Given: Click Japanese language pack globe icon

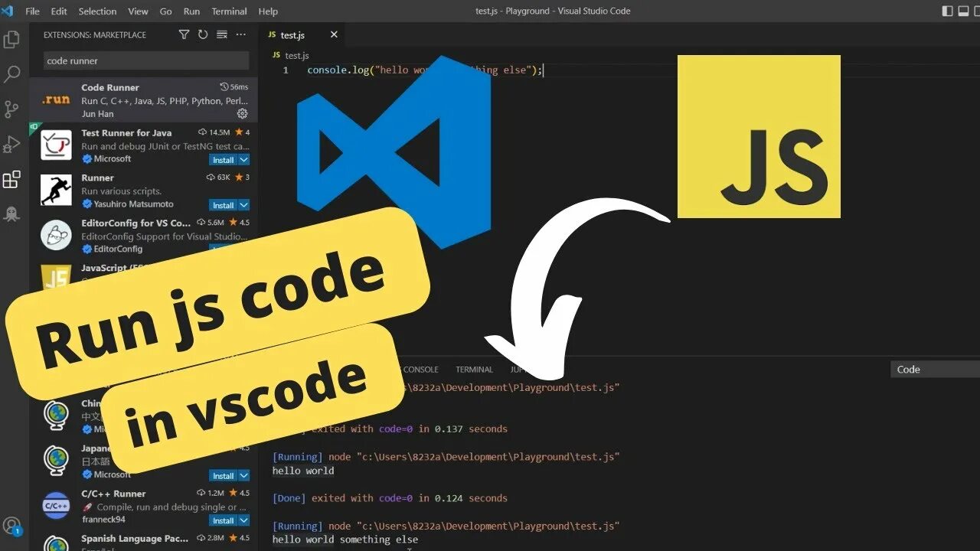Looking at the screenshot, I should [56, 461].
